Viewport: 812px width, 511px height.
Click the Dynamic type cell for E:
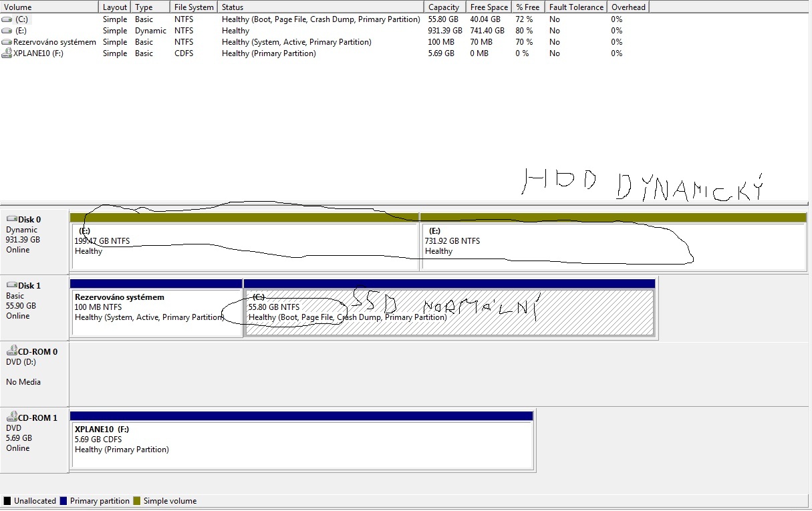point(150,31)
